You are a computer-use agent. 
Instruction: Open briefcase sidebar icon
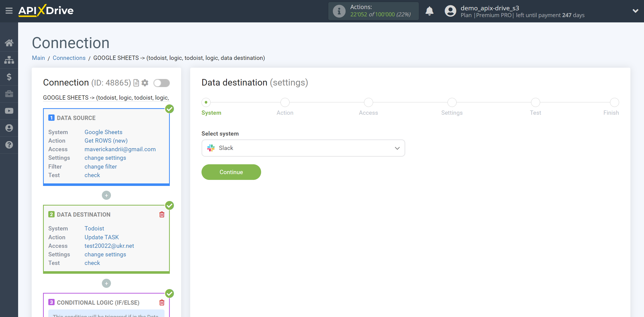[x=9, y=94]
